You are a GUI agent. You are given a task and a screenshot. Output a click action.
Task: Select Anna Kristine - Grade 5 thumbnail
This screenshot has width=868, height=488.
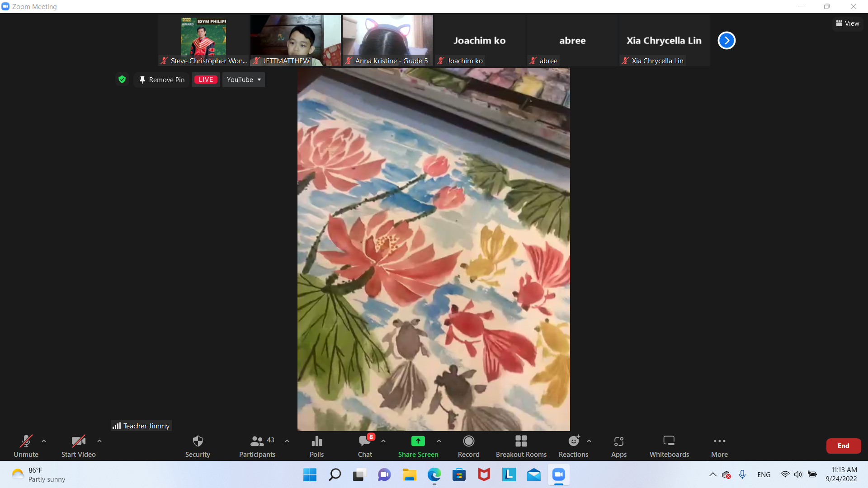(388, 41)
